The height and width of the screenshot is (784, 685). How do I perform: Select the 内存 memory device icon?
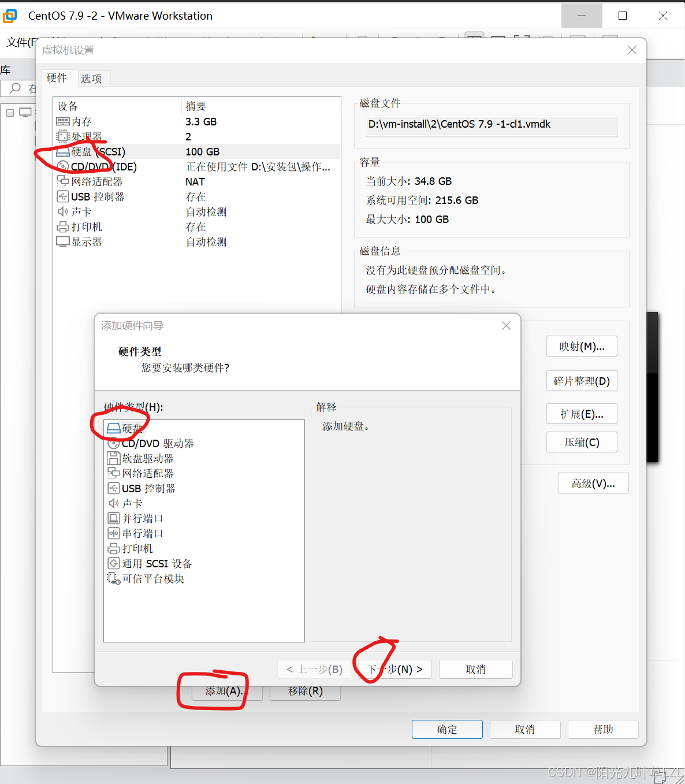click(63, 121)
